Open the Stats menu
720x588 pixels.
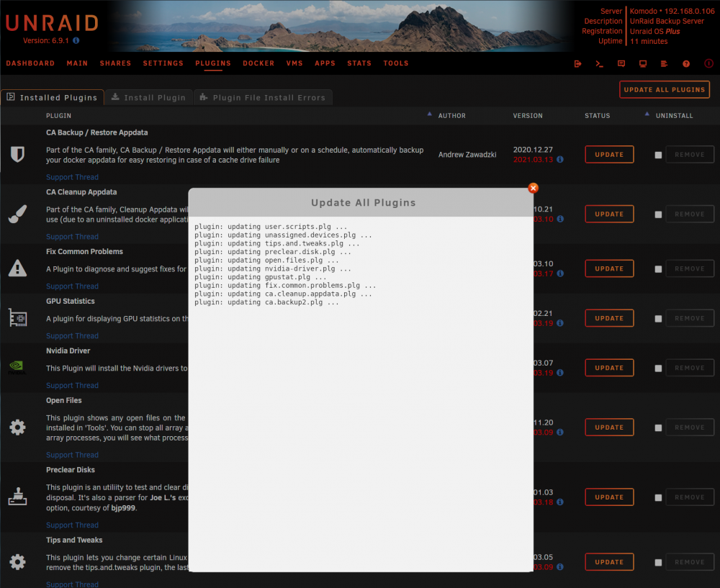point(359,63)
